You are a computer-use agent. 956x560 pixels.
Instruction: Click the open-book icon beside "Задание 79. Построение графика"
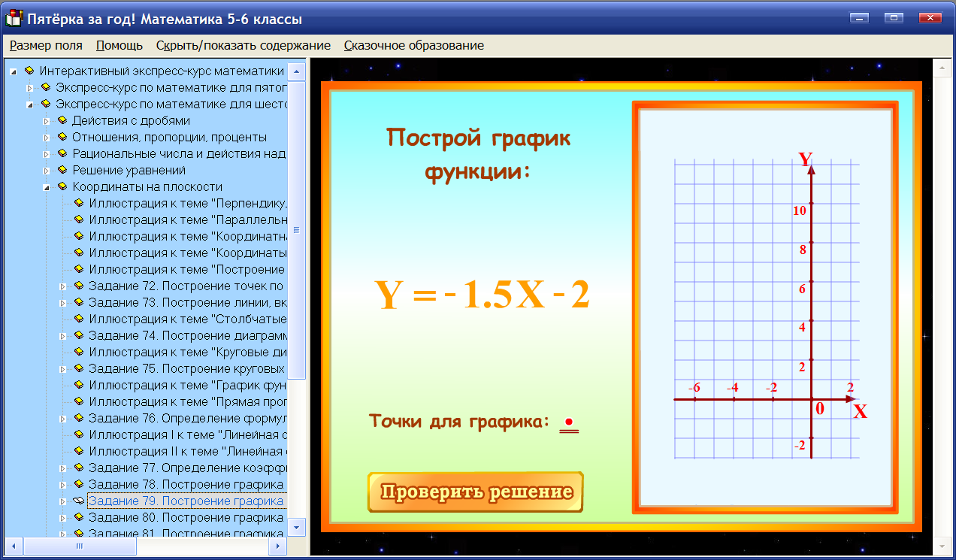pyautogui.click(x=77, y=501)
